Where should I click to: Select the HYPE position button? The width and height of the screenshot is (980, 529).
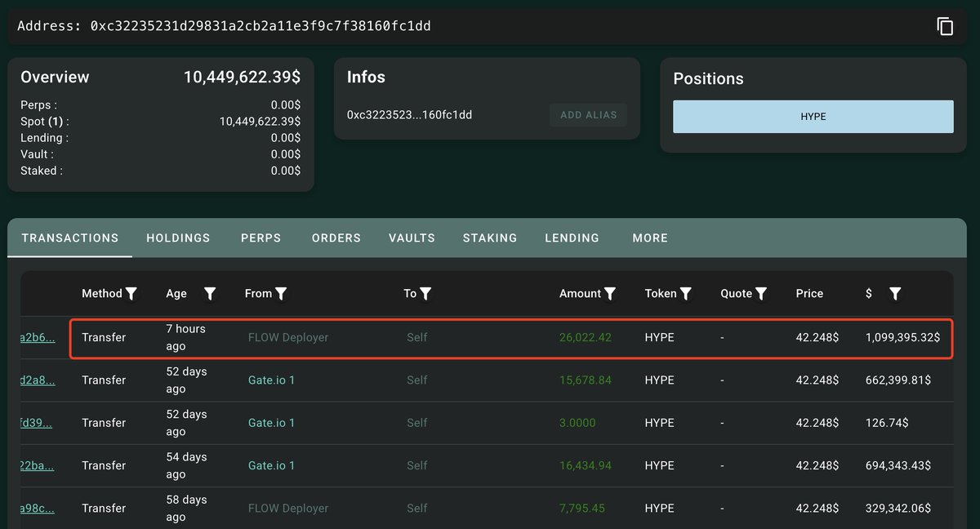[x=813, y=116]
